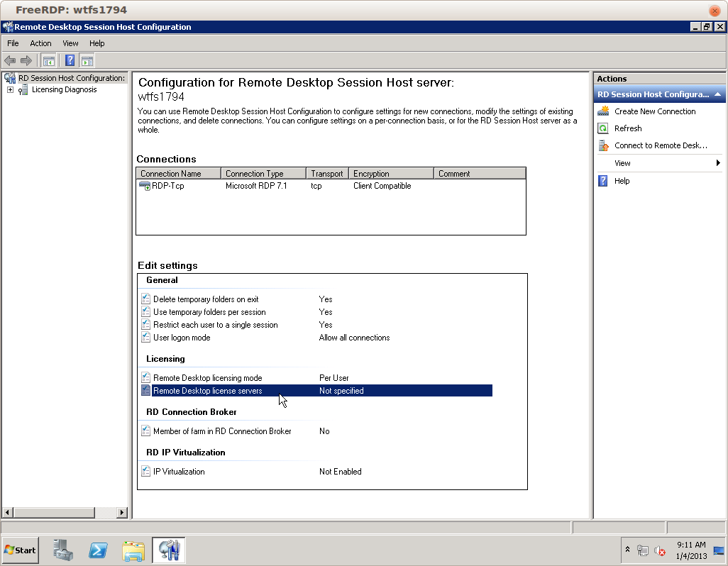728x566 pixels.
Task: Select Member of farm in RD Connection Broker
Action: click(222, 431)
